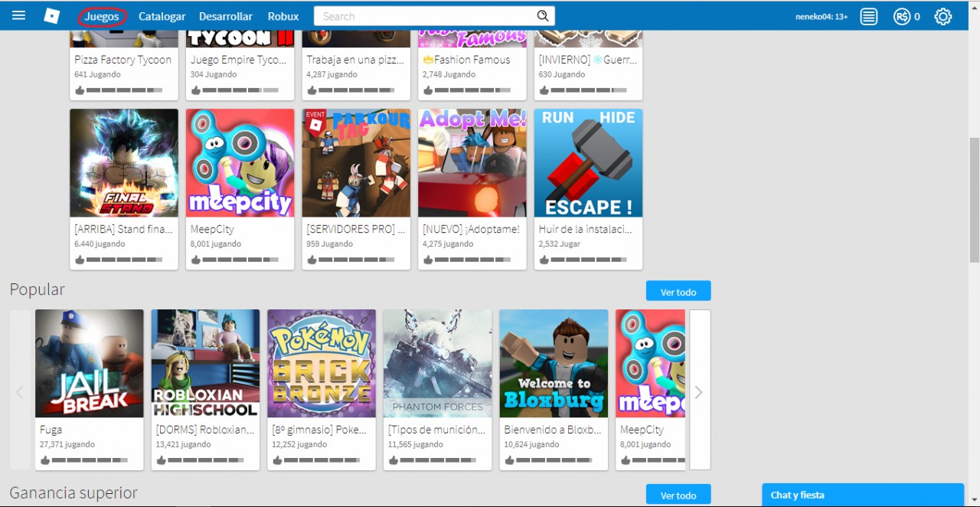Image resolution: width=980 pixels, height=507 pixels.
Task: Open Parkour Tag event game thumbnail
Action: coord(356,162)
